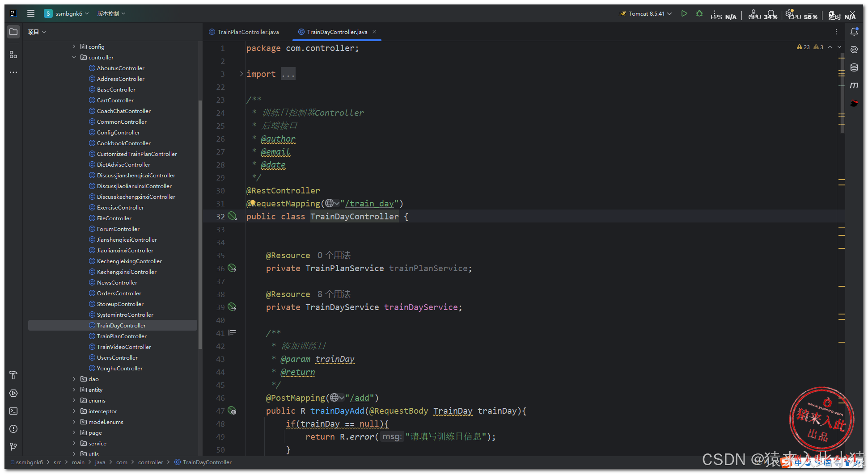
Task: Expand the dao folder
Action: click(x=74, y=379)
